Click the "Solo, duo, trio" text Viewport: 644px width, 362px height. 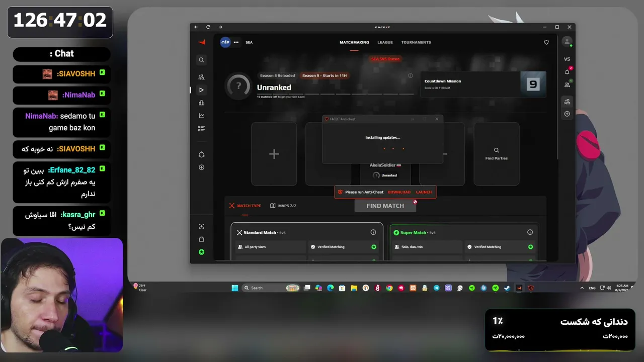(412, 247)
